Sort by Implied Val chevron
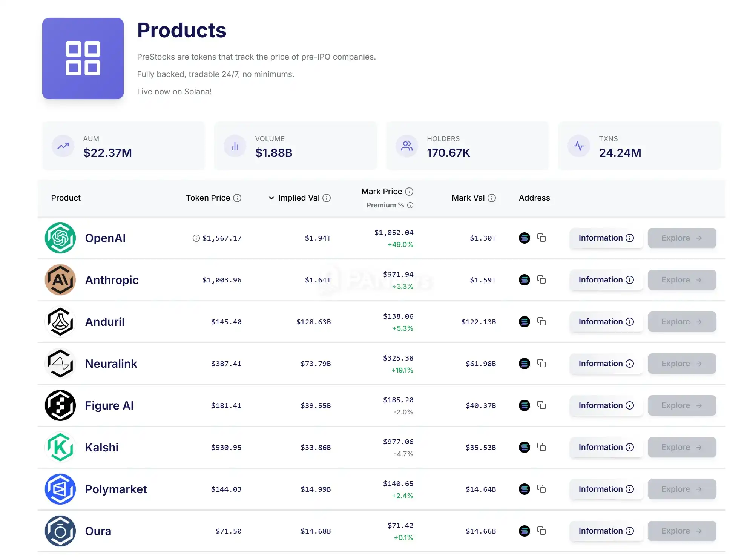750x560 pixels. (x=271, y=198)
